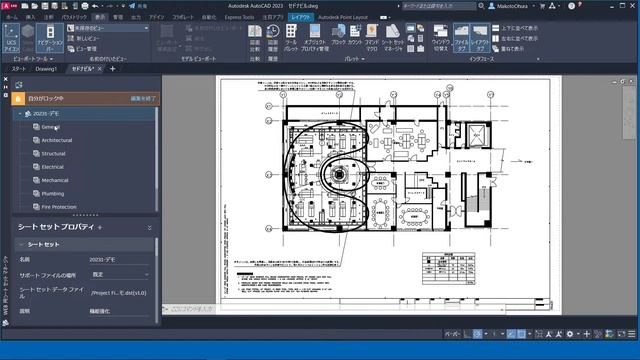Select the Structural subset in sheet tree
Image resolution: width=640 pixels, height=360 pixels.
point(53,154)
